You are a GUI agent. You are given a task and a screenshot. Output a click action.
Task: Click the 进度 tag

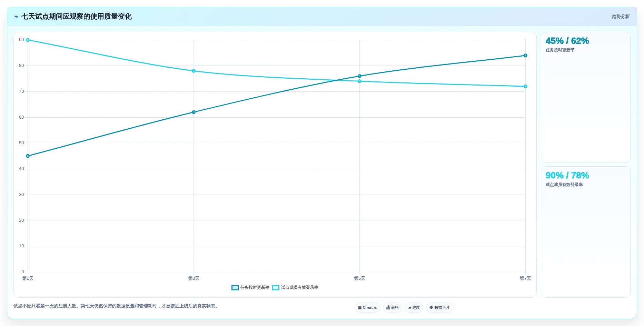coord(414,308)
